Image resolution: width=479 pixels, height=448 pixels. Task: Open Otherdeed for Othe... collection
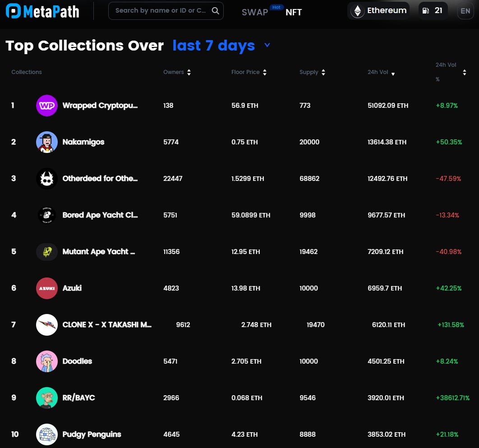click(x=100, y=179)
